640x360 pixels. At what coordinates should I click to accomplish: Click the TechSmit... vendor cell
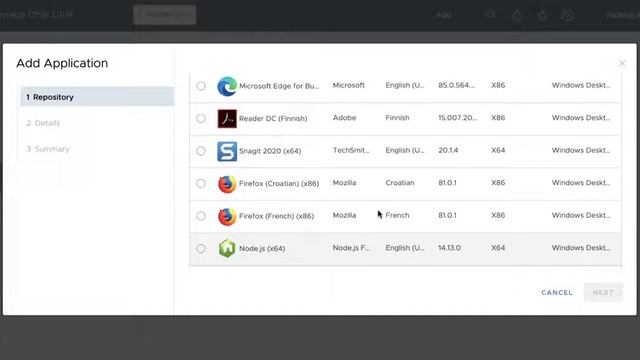(351, 150)
